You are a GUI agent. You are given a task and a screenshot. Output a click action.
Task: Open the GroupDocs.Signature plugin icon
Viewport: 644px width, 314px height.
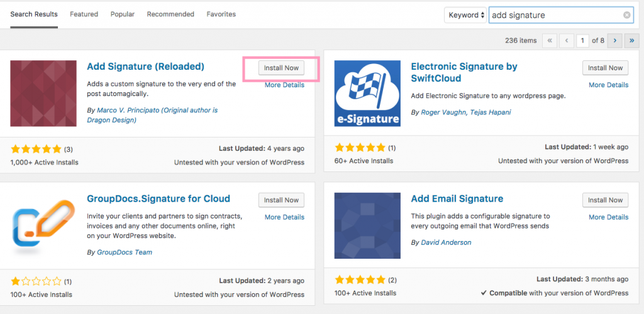[43, 225]
